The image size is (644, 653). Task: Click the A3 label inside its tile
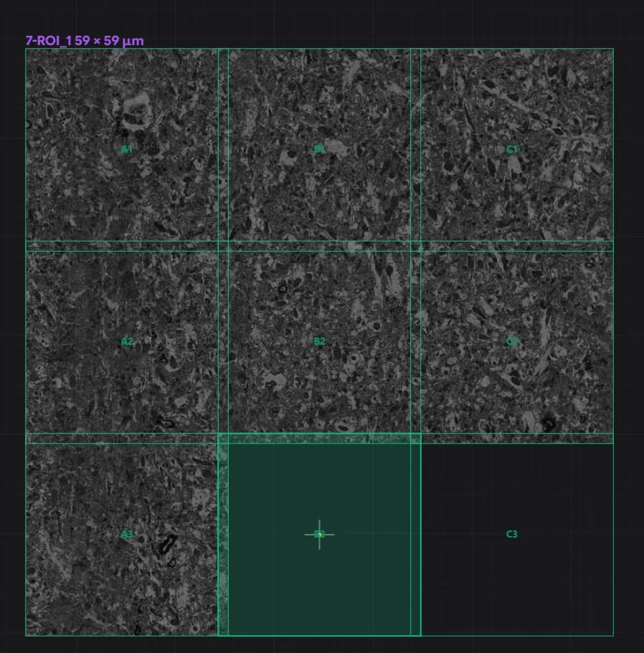[126, 534]
